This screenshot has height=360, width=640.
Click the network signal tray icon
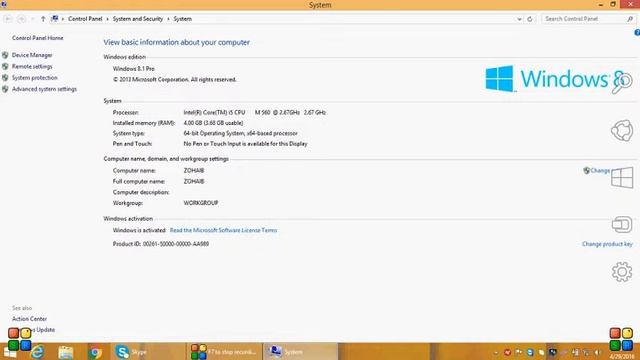point(587,352)
